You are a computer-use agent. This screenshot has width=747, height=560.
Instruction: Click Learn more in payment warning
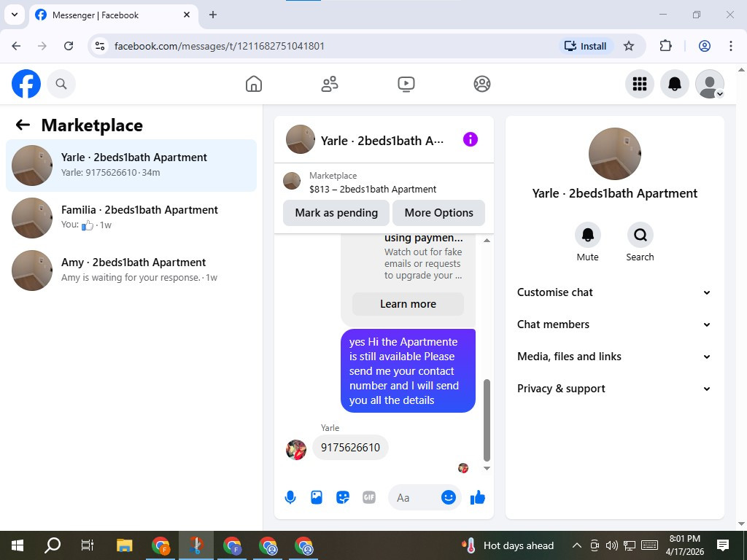(x=408, y=304)
